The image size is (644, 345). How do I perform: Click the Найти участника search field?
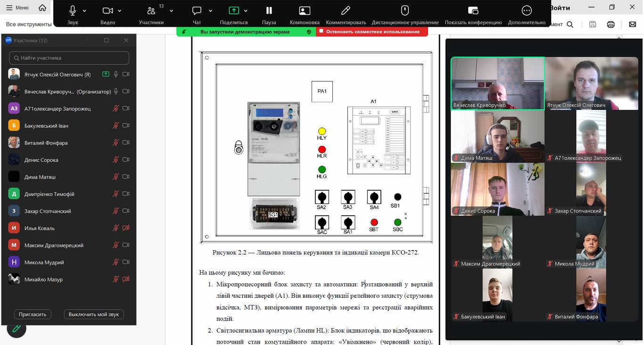click(x=69, y=58)
